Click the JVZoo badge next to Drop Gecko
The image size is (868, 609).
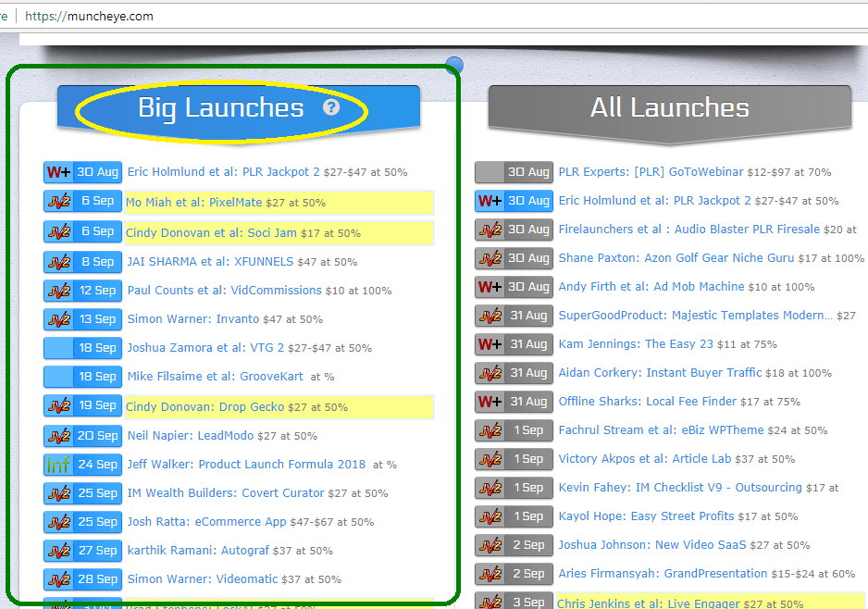[58, 405]
